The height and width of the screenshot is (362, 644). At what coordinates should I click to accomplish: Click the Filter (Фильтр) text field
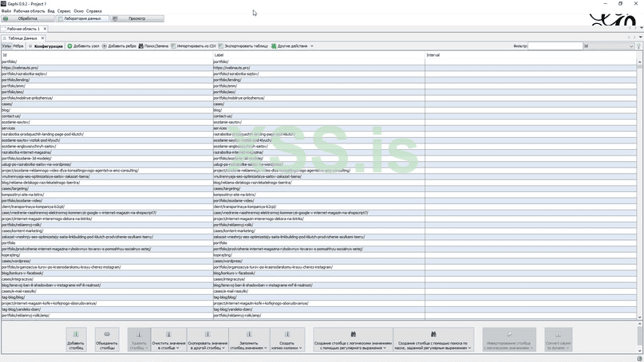tap(555, 46)
